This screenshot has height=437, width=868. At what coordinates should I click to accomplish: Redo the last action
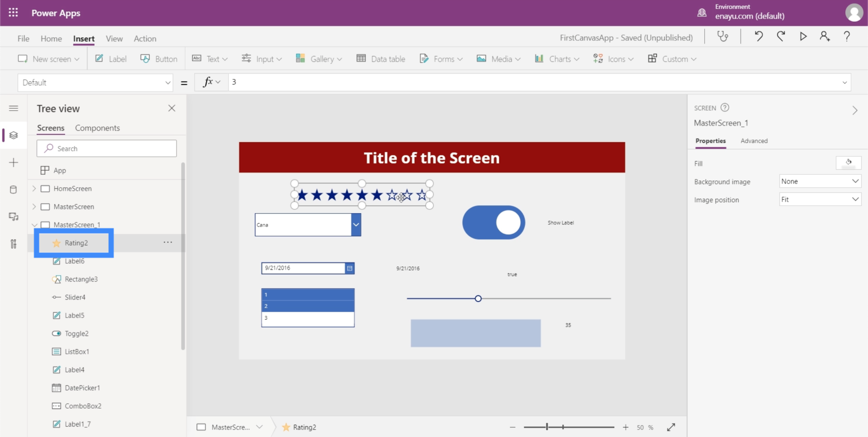(781, 36)
